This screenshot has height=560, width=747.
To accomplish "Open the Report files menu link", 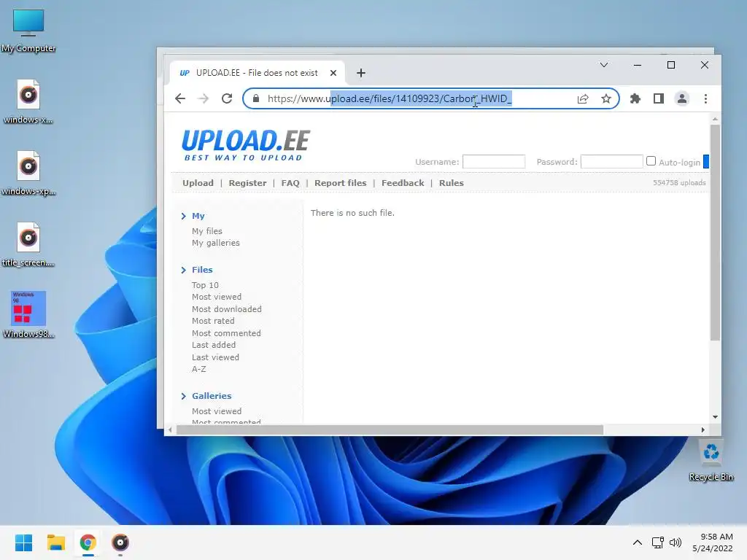I will point(340,183).
